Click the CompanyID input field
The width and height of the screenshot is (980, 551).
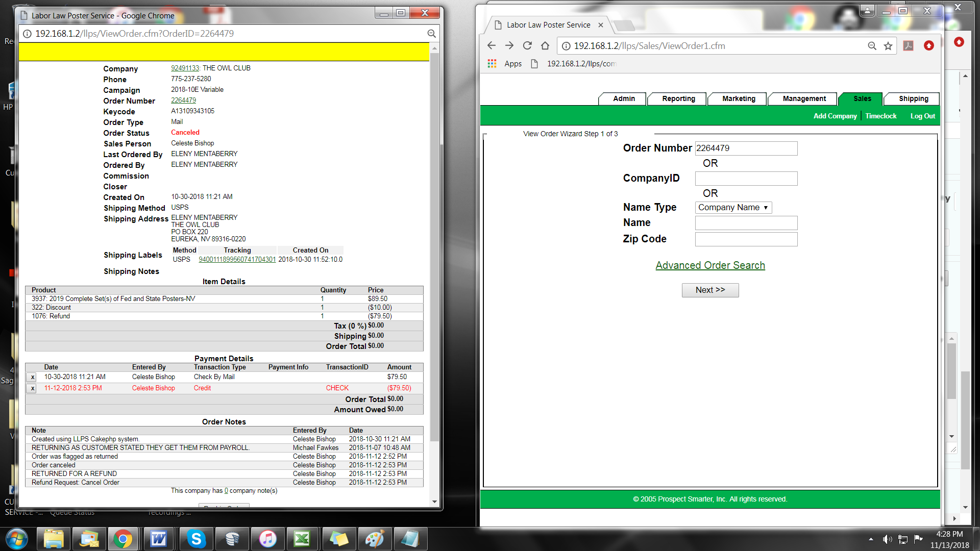pyautogui.click(x=746, y=179)
